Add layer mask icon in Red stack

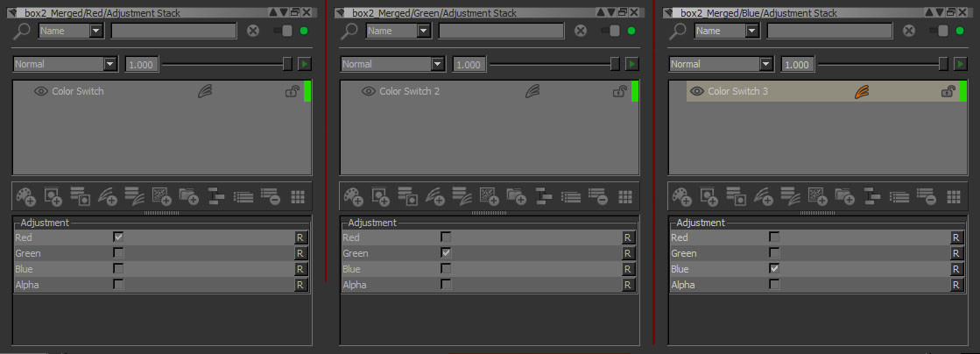point(53,197)
